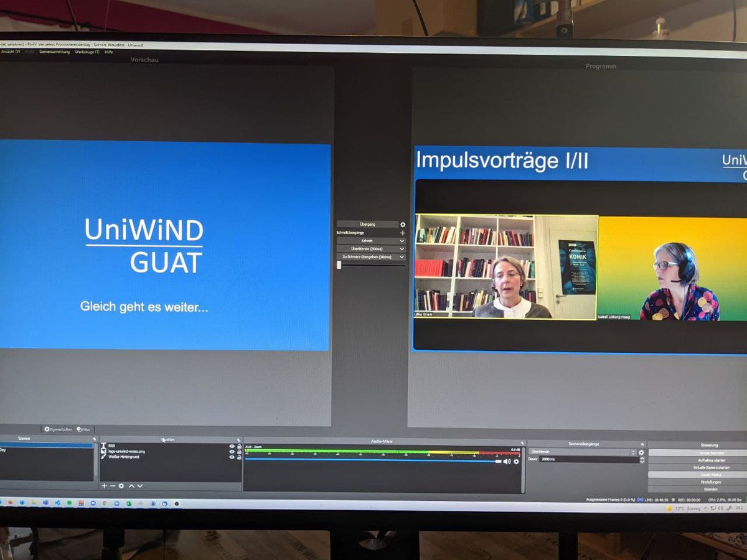
Task: Pop out the Quellen dock icon
Action: (238, 439)
